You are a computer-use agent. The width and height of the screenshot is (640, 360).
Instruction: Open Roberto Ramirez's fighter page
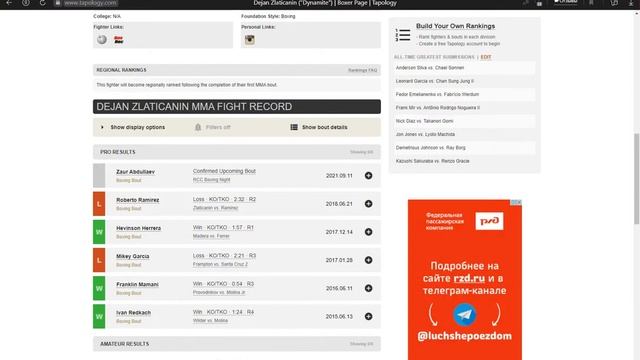pos(138,200)
